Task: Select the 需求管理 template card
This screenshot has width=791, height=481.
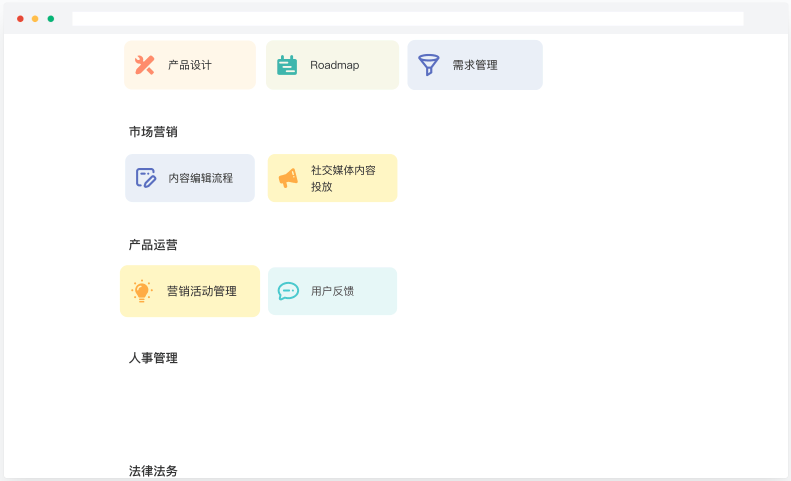Action: point(475,65)
